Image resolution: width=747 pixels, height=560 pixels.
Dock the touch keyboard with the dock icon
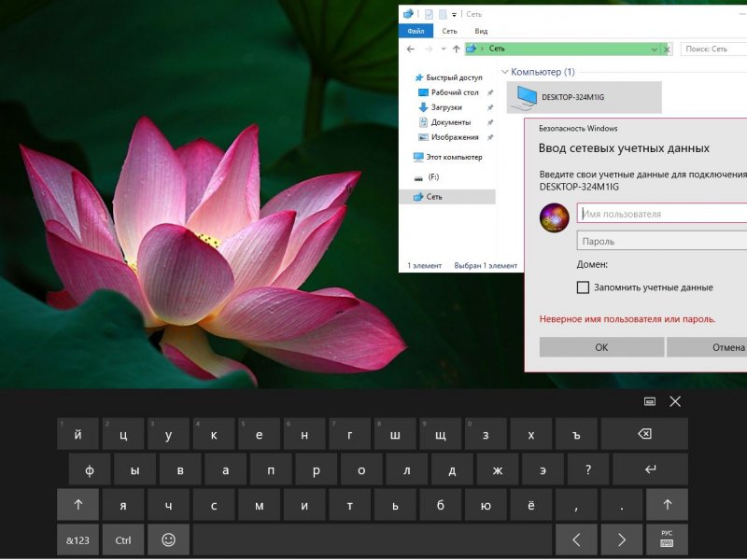(649, 401)
